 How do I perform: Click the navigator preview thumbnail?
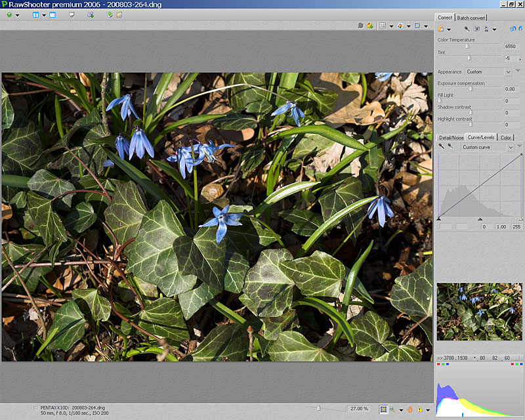479,312
